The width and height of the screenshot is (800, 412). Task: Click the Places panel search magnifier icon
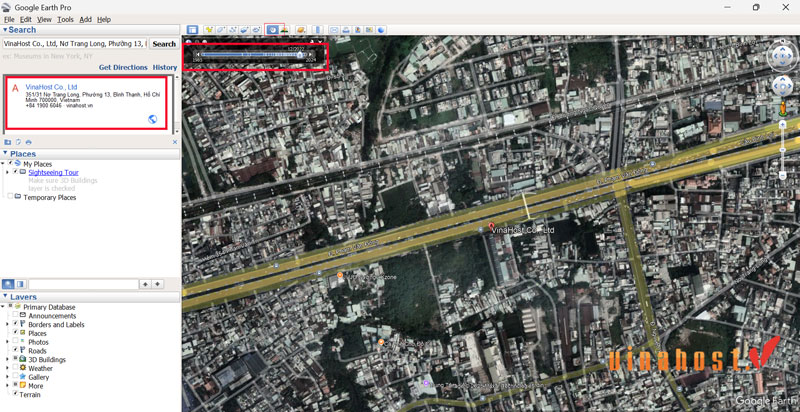[9, 284]
